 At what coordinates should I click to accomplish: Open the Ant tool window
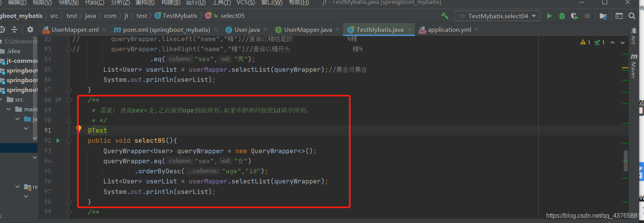(x=634, y=36)
